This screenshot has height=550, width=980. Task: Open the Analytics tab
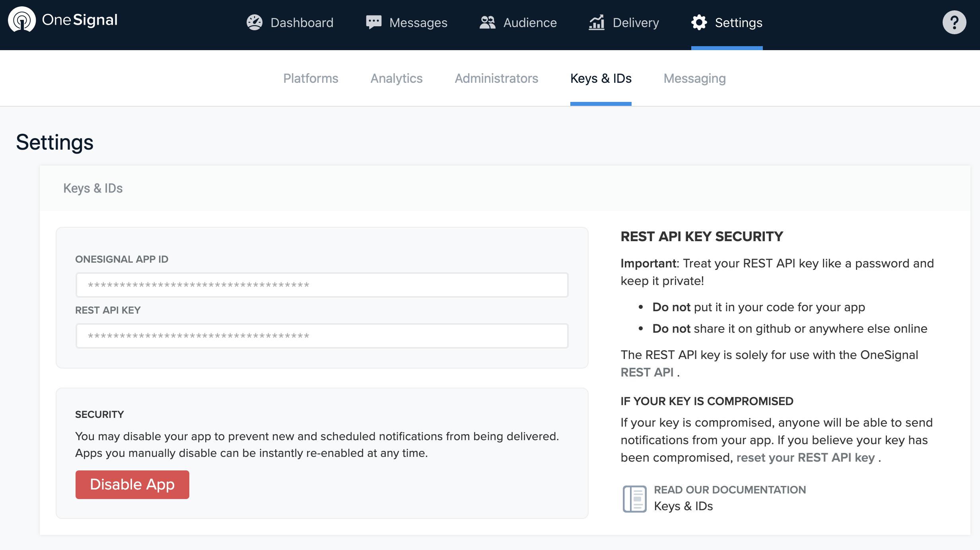pyautogui.click(x=397, y=78)
